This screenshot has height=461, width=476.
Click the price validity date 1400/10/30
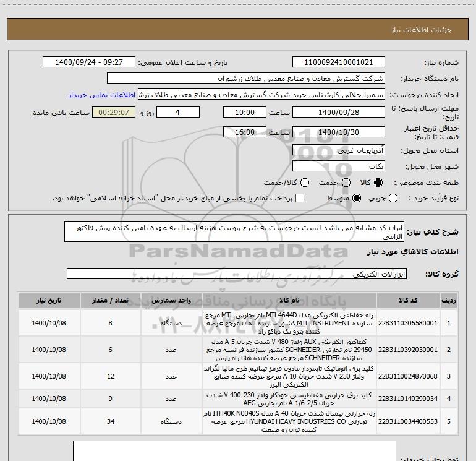(339, 132)
